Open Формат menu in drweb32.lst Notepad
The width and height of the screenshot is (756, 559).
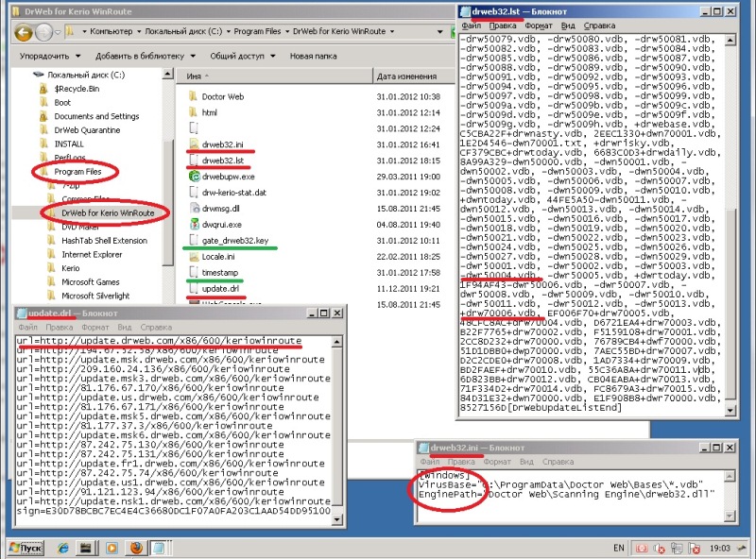tap(540, 25)
